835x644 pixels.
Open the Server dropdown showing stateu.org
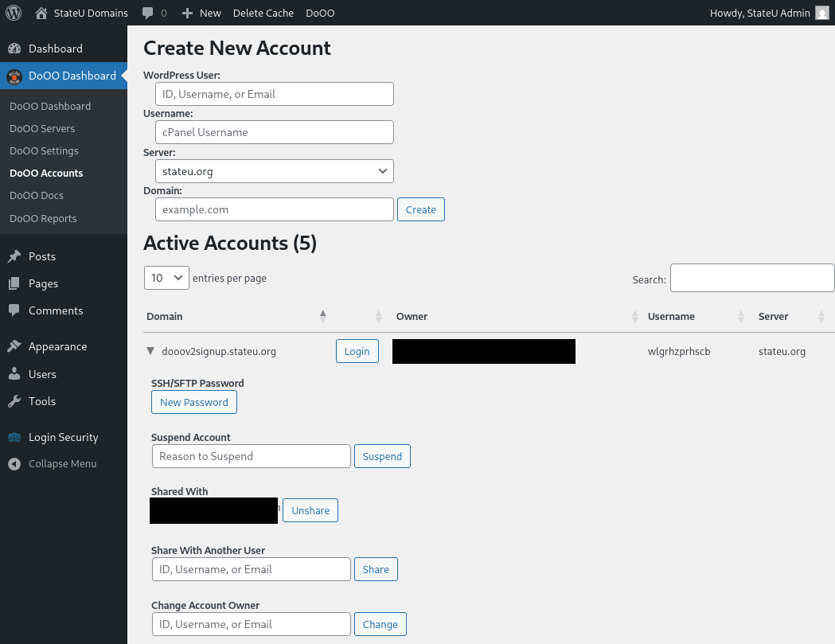coord(275,171)
